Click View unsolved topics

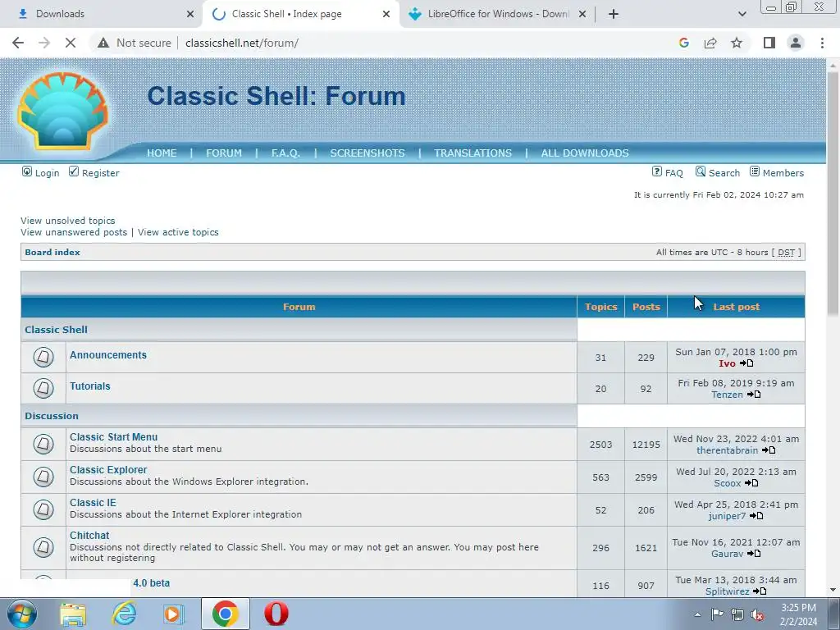pos(68,221)
